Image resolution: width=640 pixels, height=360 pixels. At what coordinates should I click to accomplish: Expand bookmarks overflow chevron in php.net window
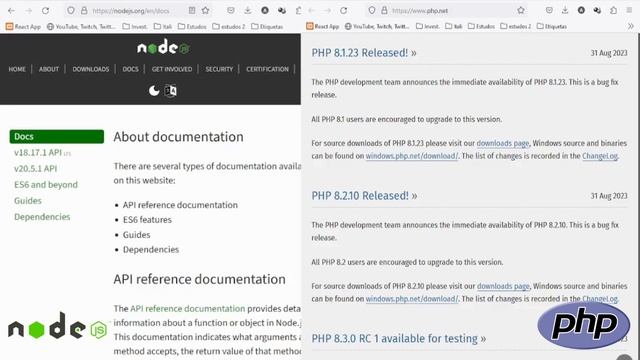click(631, 27)
